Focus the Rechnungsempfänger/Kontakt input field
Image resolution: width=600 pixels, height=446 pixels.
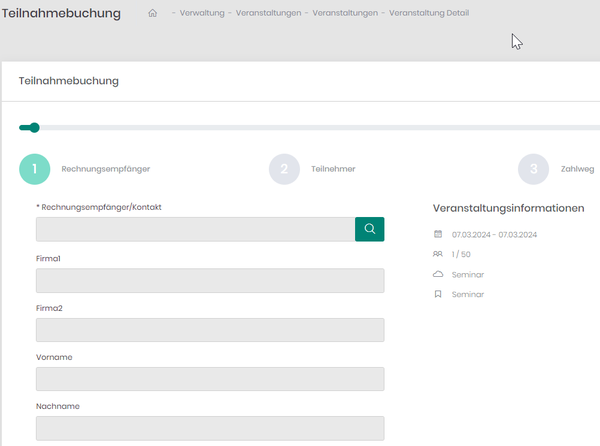coord(196,229)
